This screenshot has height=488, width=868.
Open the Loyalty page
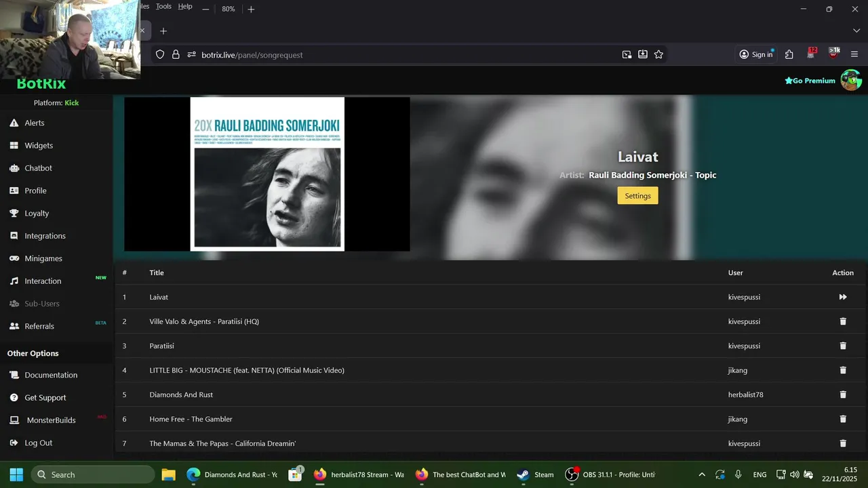pos(37,213)
